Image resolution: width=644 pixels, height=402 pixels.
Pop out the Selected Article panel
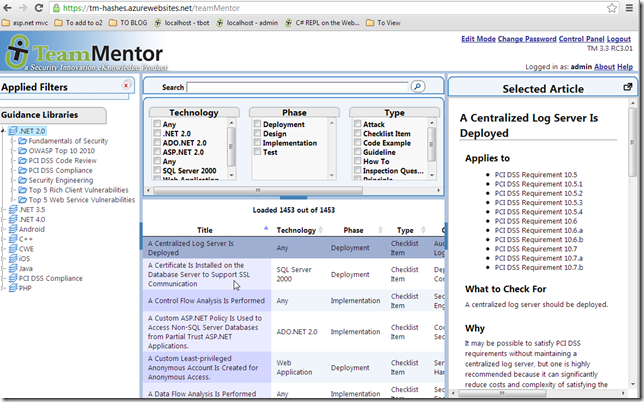point(627,88)
